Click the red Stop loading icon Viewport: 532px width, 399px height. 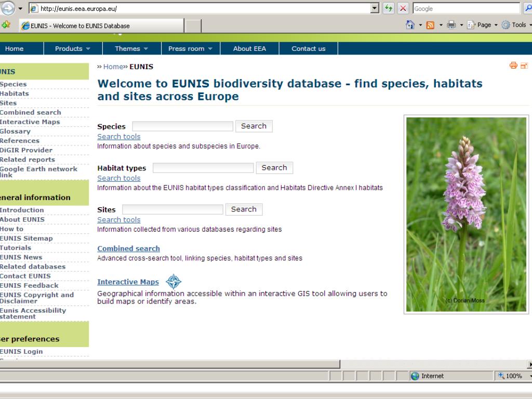pyautogui.click(x=403, y=8)
